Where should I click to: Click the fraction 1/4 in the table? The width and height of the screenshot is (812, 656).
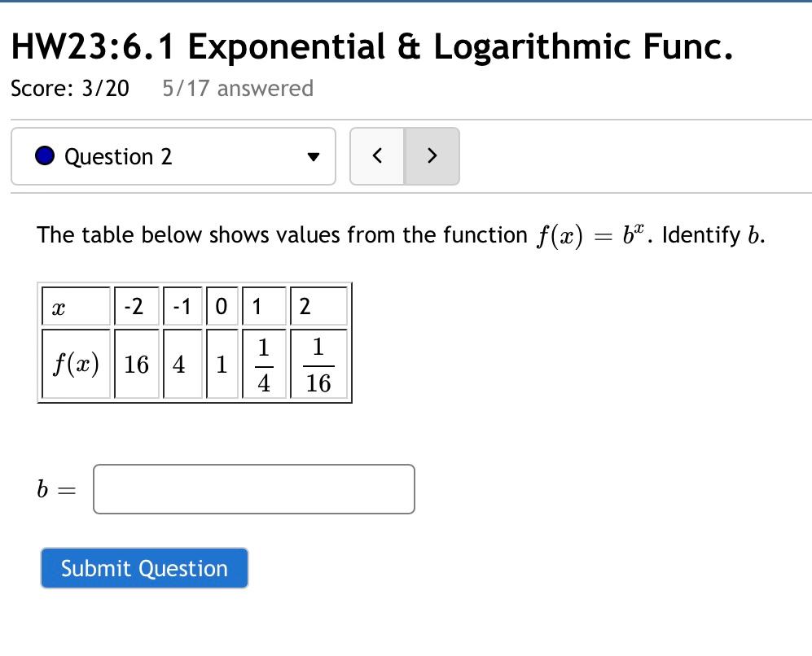[x=264, y=364]
